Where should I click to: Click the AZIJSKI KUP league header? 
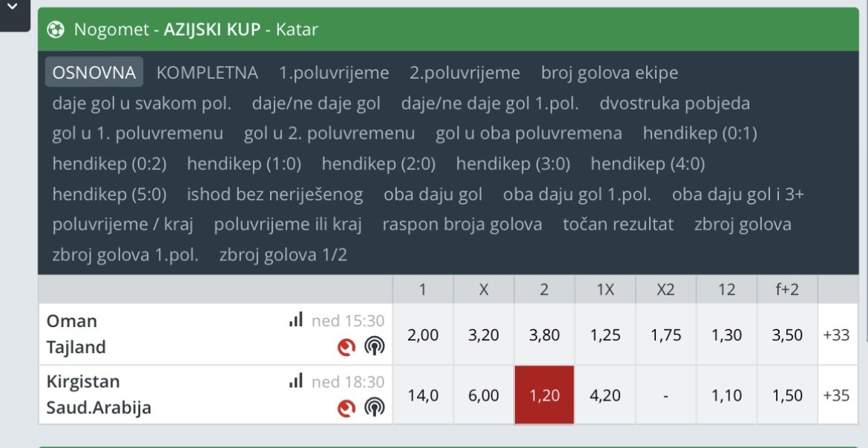(x=212, y=30)
